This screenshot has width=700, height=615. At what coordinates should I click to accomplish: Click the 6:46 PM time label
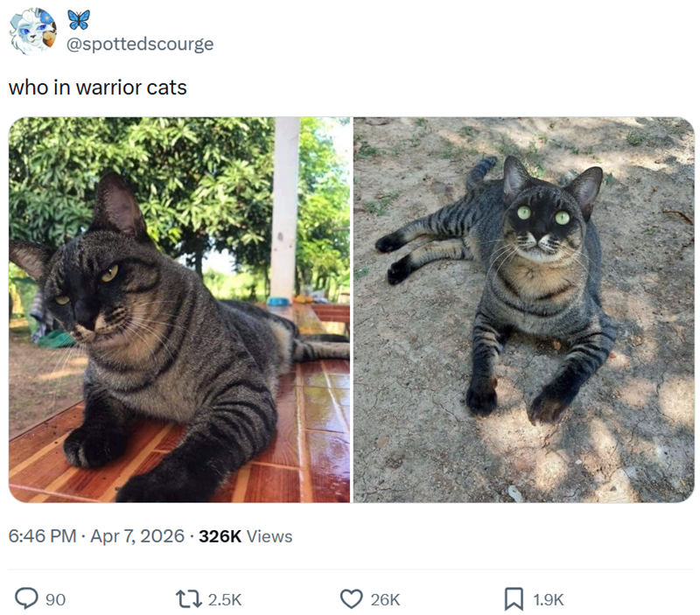[41, 538]
